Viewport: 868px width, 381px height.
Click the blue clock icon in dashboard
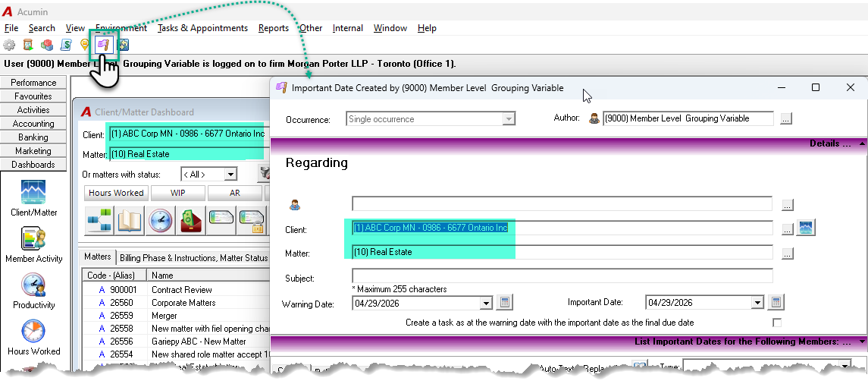click(160, 220)
